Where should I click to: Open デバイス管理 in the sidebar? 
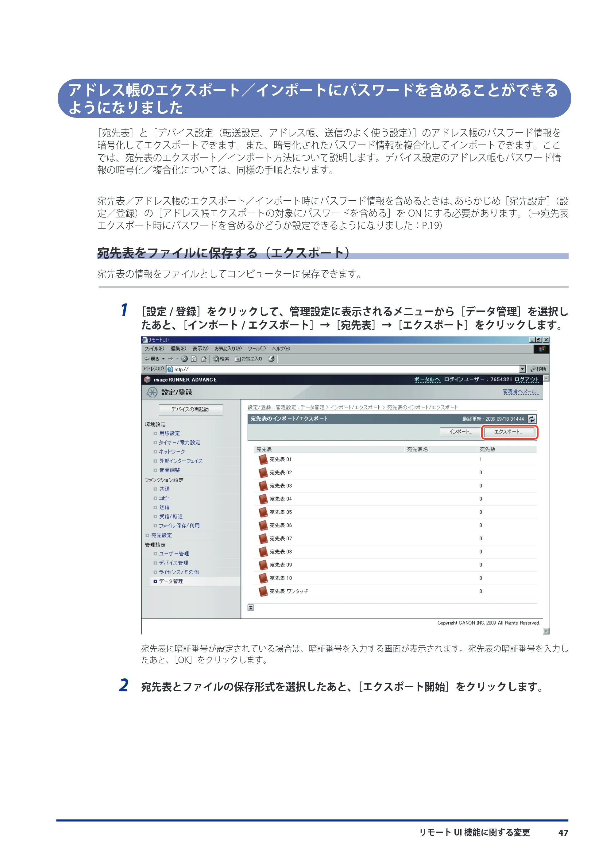pyautogui.click(x=174, y=563)
